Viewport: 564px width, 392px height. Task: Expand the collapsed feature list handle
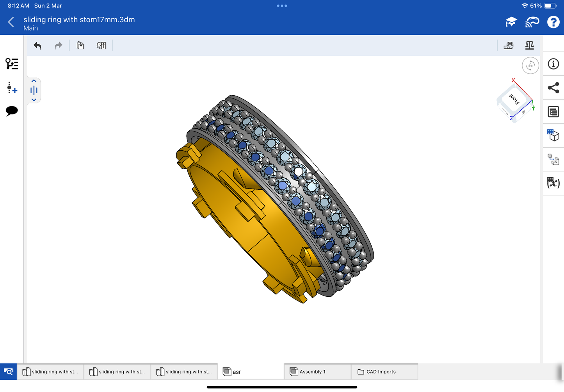click(34, 91)
